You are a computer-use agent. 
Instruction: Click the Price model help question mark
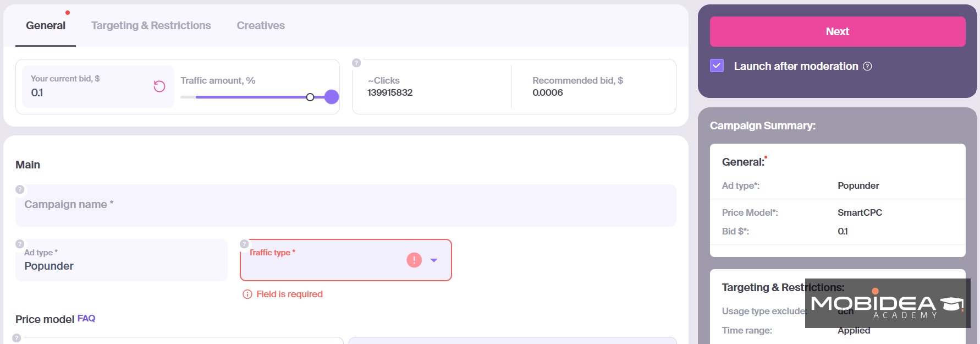[16, 338]
